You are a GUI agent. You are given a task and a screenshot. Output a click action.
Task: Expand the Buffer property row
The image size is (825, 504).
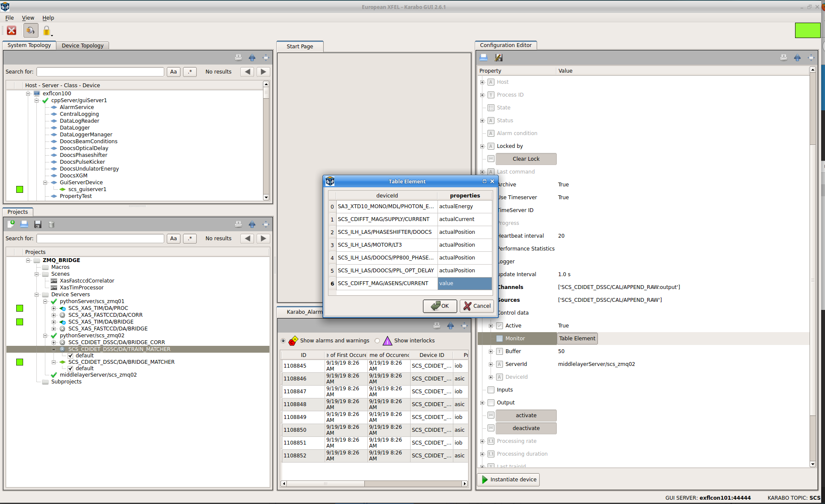pos(491,351)
